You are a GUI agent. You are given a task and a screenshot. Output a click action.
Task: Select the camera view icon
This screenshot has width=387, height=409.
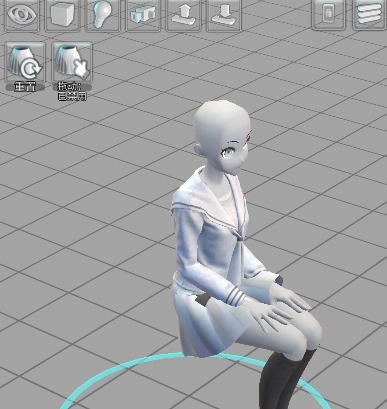[143, 15]
